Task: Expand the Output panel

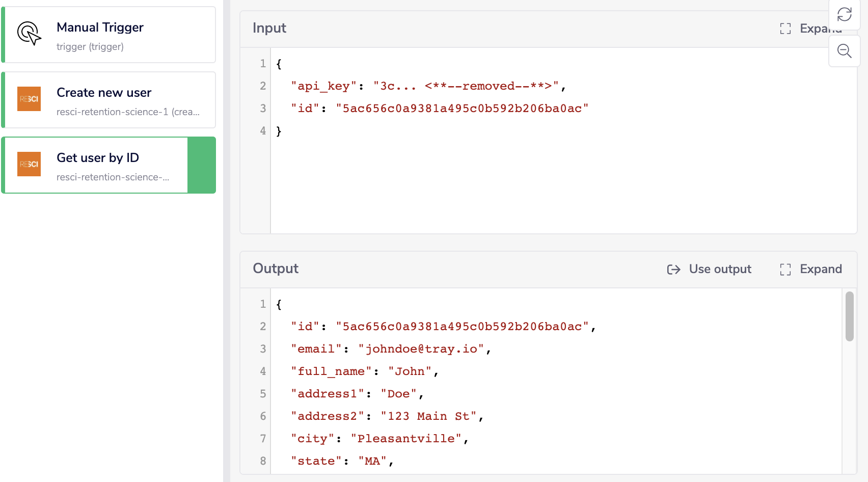Action: click(x=820, y=269)
